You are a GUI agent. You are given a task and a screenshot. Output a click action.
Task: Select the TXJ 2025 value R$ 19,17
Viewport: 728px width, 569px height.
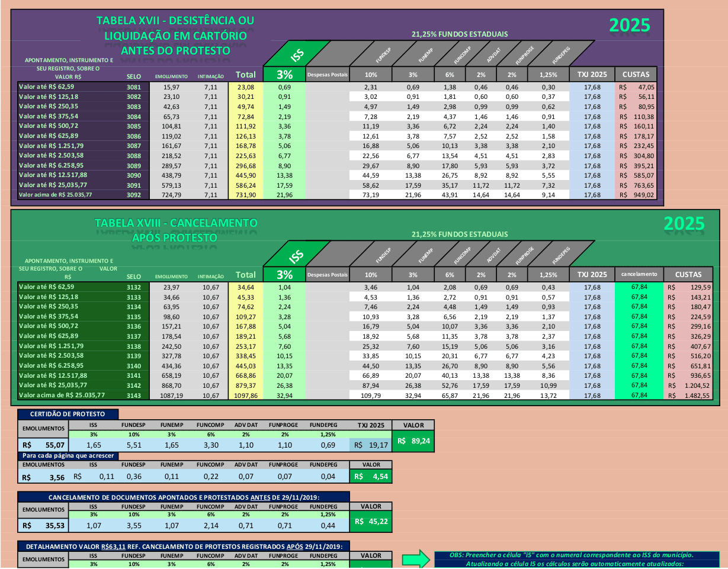point(370,445)
